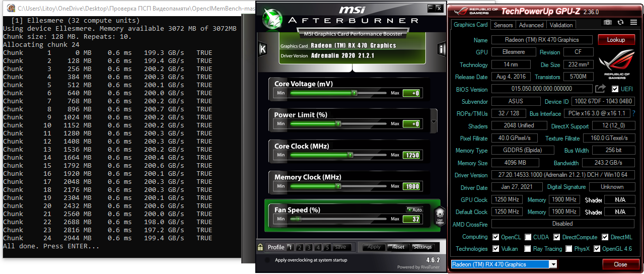This screenshot has height=274, width=644.
Task: Toggle the OpenGL 4.6 checkbox
Action: point(597,249)
